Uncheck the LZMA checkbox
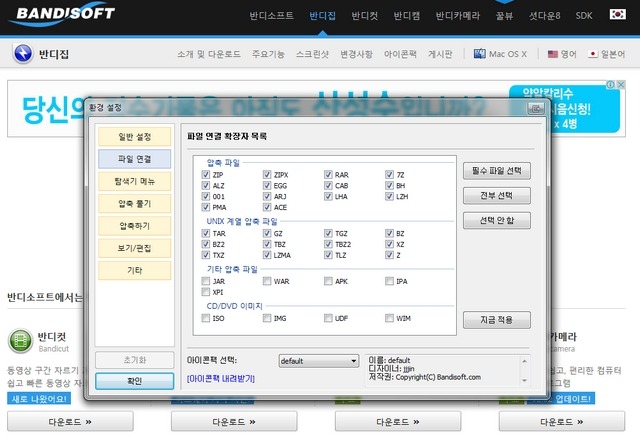The image size is (640, 448). [267, 255]
